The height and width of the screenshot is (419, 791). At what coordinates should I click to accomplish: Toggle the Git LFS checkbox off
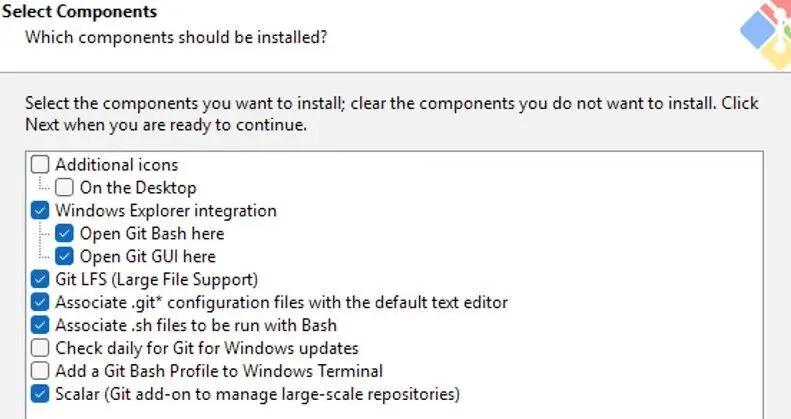pyautogui.click(x=40, y=279)
